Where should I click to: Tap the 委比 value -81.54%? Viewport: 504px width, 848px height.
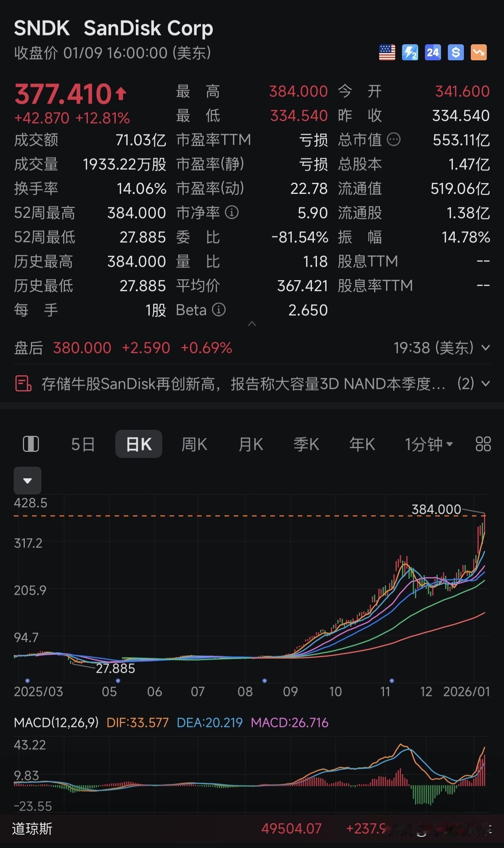300,237
